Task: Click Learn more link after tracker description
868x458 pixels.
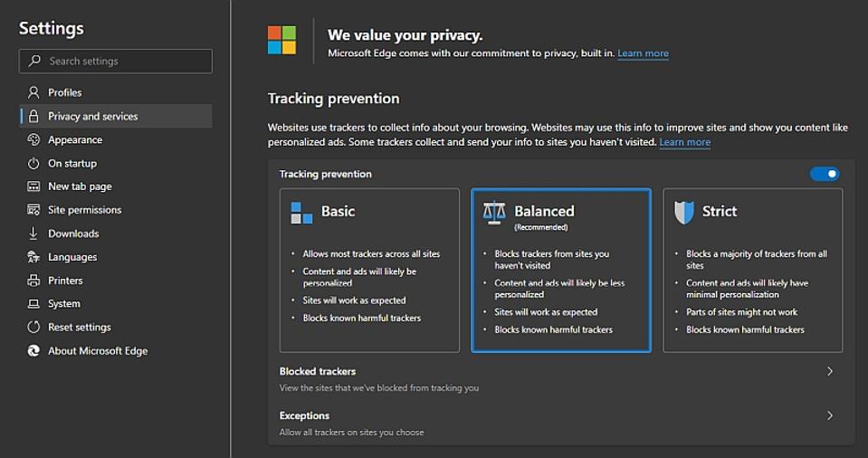Action: tap(685, 142)
